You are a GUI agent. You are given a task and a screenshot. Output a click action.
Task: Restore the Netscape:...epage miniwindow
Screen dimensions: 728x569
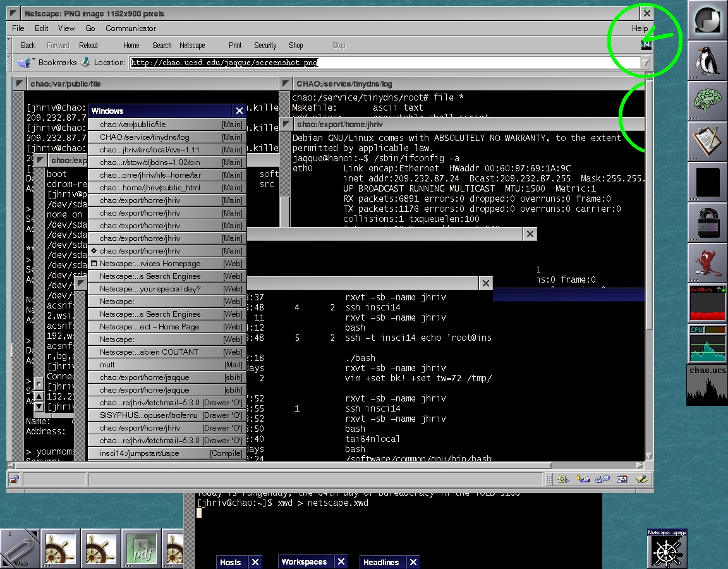coord(667,549)
